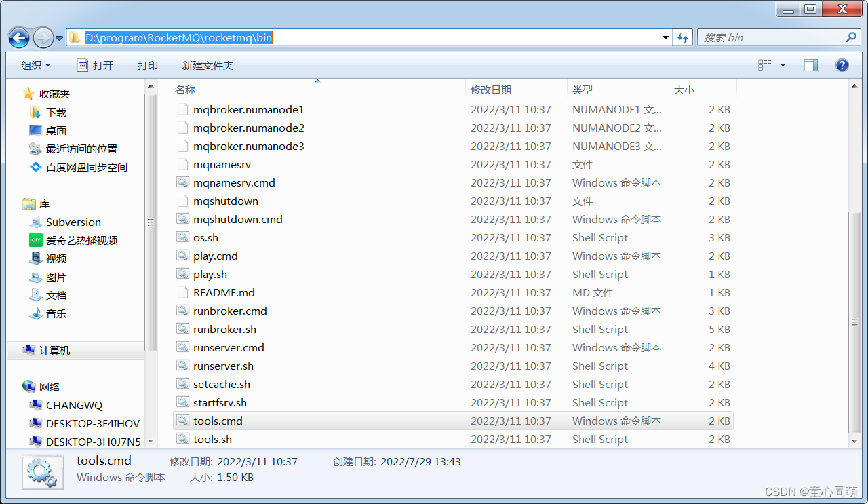The width and height of the screenshot is (868, 504).
Task: Open 下载 folder in favorites
Action: point(56,112)
